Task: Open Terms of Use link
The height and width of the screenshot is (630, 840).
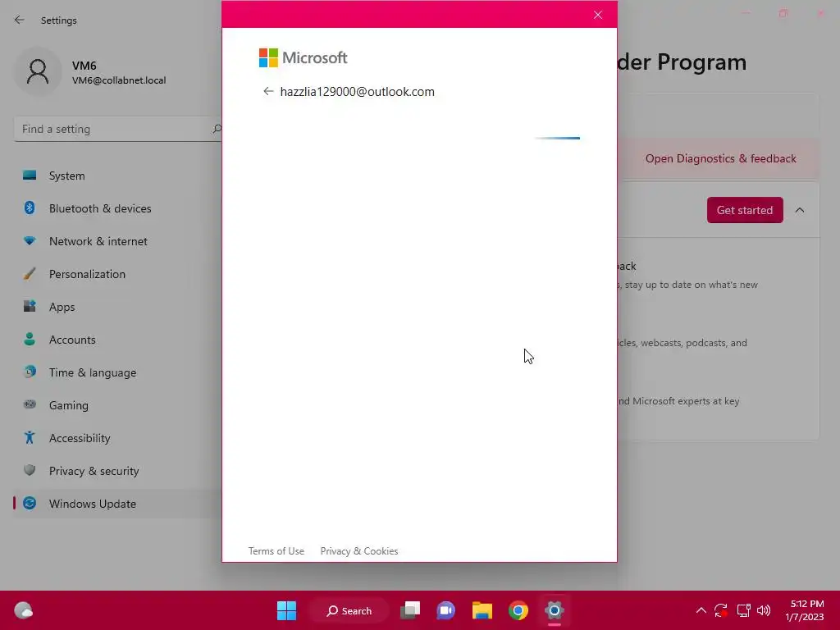Action: pyautogui.click(x=276, y=550)
